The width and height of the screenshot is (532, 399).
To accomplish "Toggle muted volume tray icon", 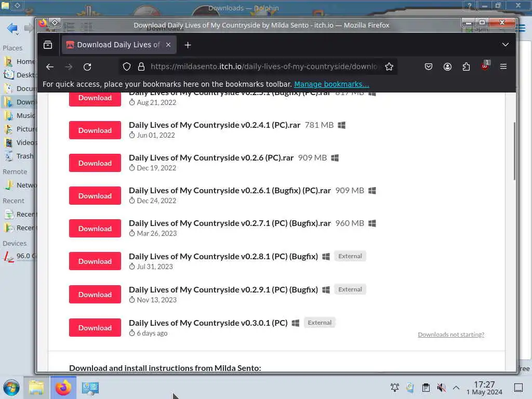I will pyautogui.click(x=442, y=388).
